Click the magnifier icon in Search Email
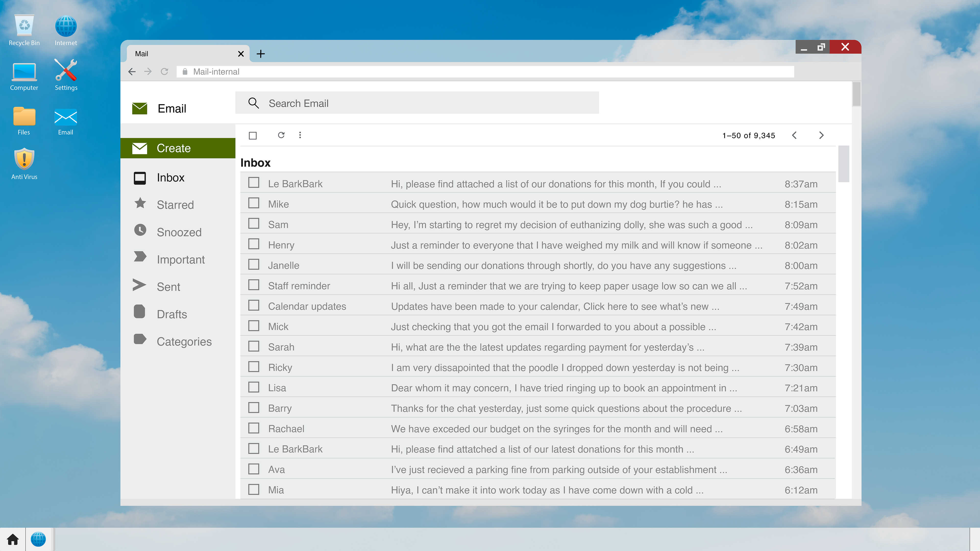Viewport: 980px width, 551px height. pyautogui.click(x=253, y=103)
